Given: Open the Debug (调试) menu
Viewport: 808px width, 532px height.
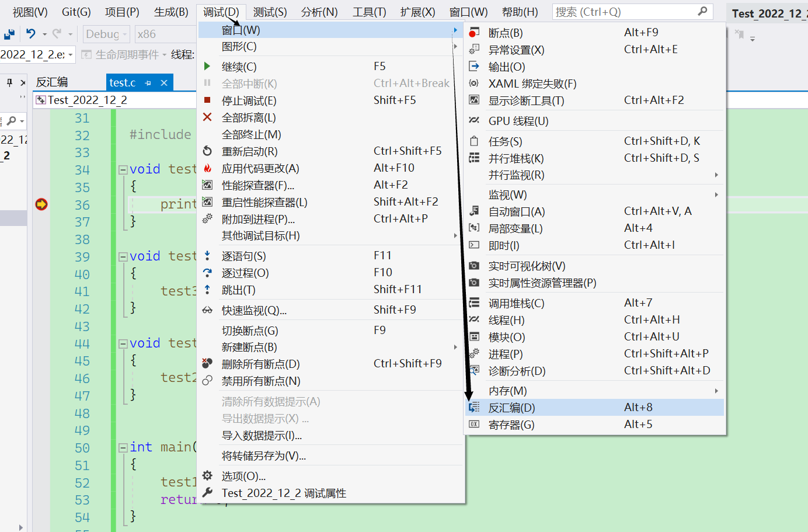Looking at the screenshot, I should point(221,12).
